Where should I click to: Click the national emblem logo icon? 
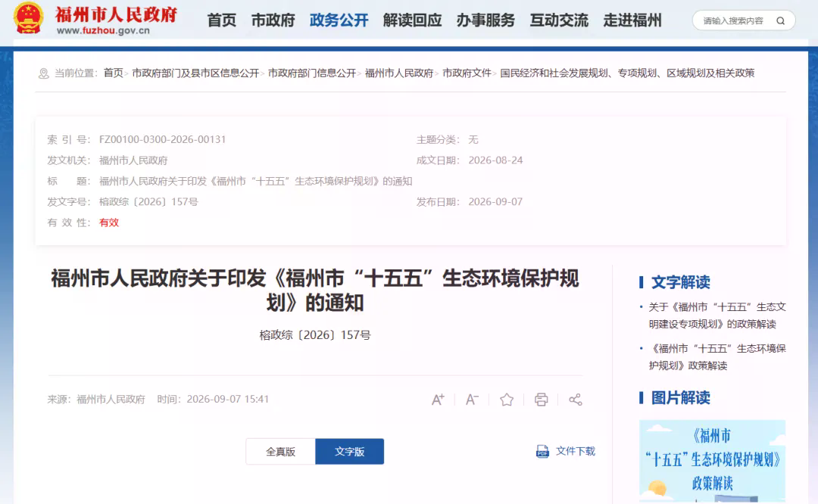pyautogui.click(x=28, y=17)
